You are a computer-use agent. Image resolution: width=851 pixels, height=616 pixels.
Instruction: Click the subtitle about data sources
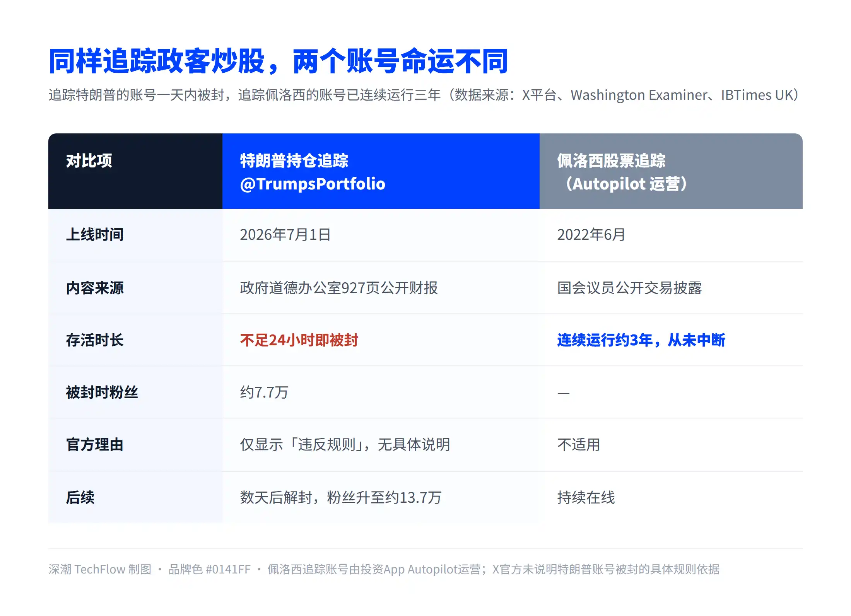424,95
